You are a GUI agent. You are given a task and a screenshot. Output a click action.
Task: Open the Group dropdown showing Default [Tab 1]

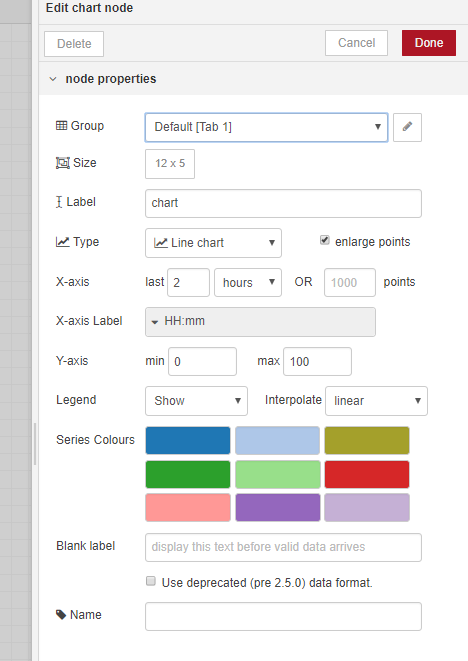pos(266,127)
